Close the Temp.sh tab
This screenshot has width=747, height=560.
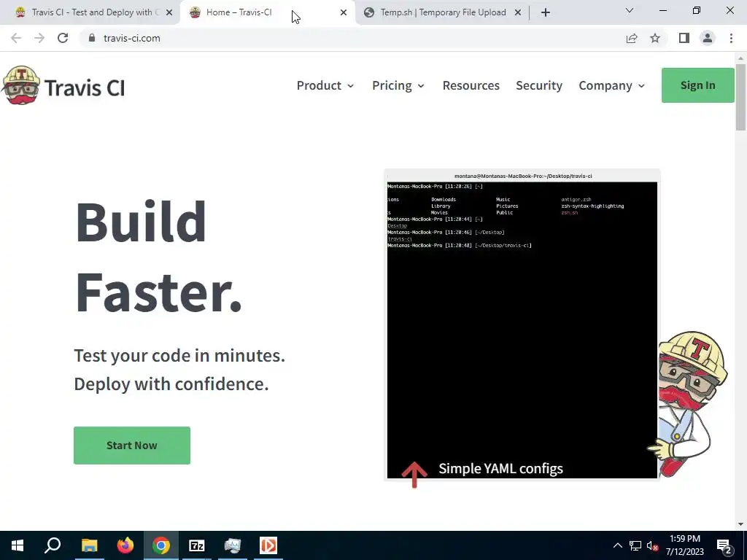coord(518,13)
